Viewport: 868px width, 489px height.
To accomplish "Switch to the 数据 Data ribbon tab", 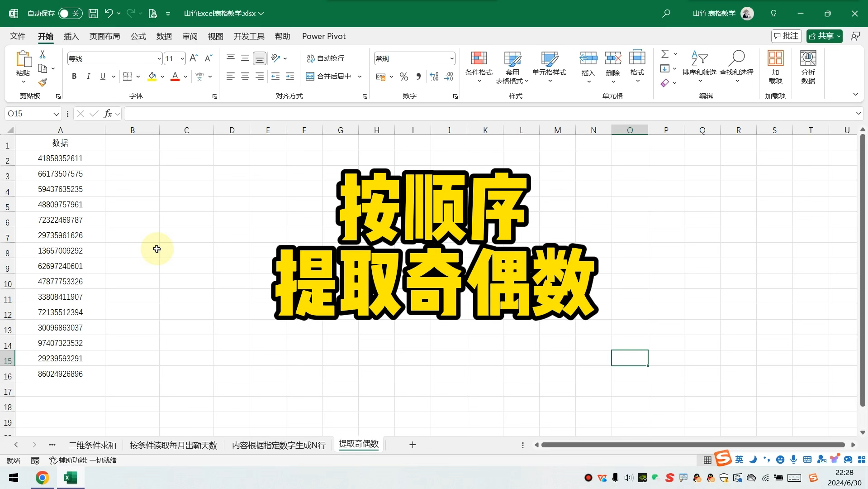I will click(164, 36).
